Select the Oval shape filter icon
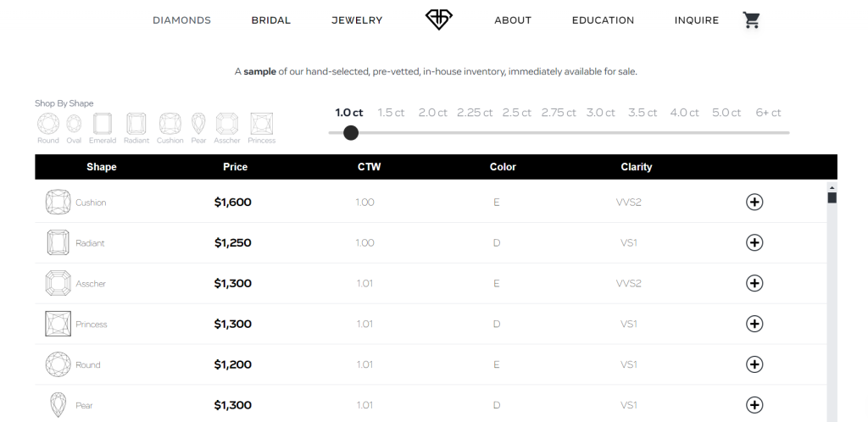Image resolution: width=868 pixels, height=422 pixels. click(x=74, y=124)
